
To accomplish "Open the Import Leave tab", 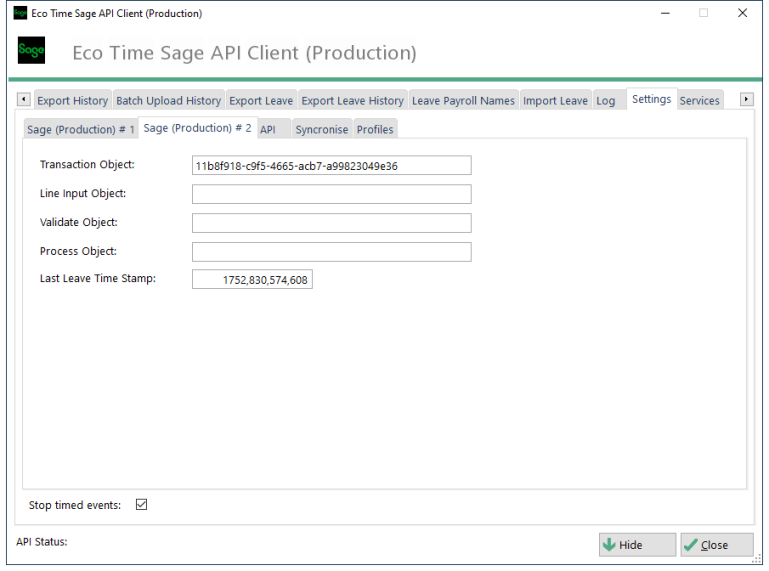I will (555, 101).
